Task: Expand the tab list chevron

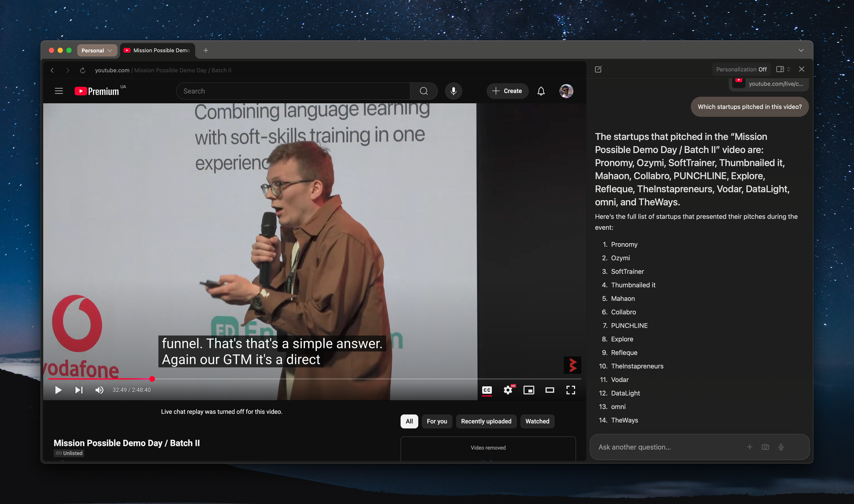Action: [x=801, y=50]
